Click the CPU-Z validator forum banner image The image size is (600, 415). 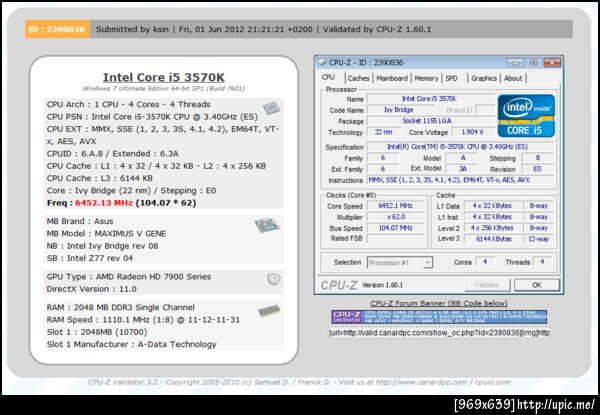(439, 317)
